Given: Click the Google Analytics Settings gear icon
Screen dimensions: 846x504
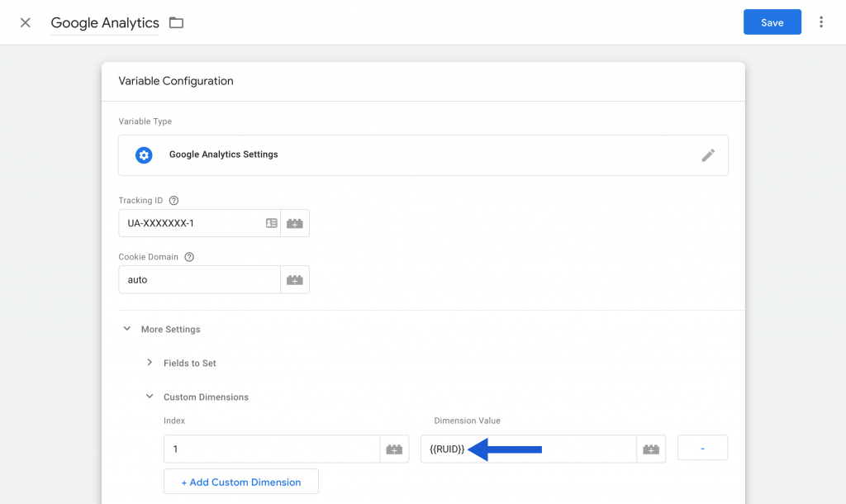Looking at the screenshot, I should [x=144, y=155].
